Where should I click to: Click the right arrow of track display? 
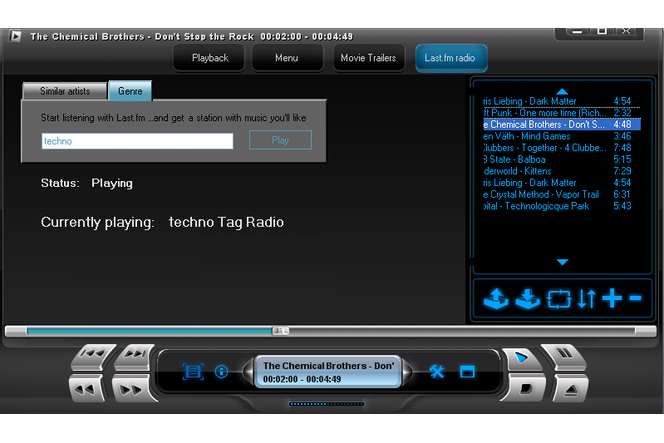tap(407, 371)
